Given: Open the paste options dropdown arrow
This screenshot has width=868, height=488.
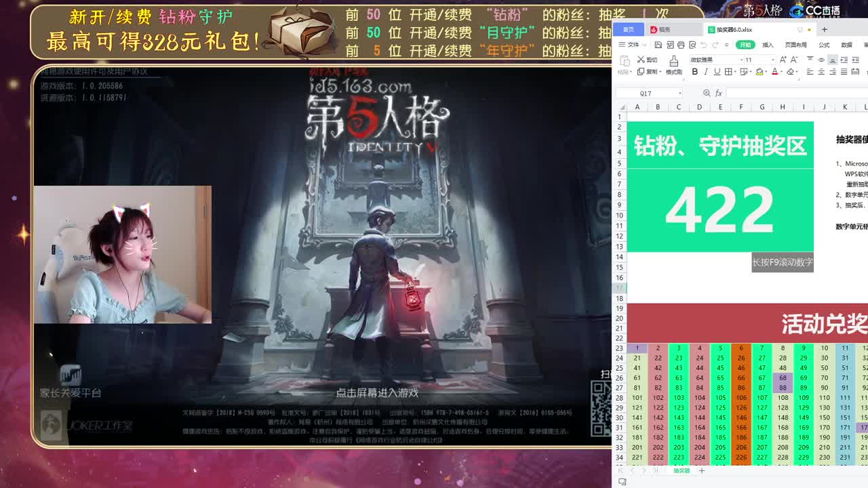Looking at the screenshot, I should [631, 72].
